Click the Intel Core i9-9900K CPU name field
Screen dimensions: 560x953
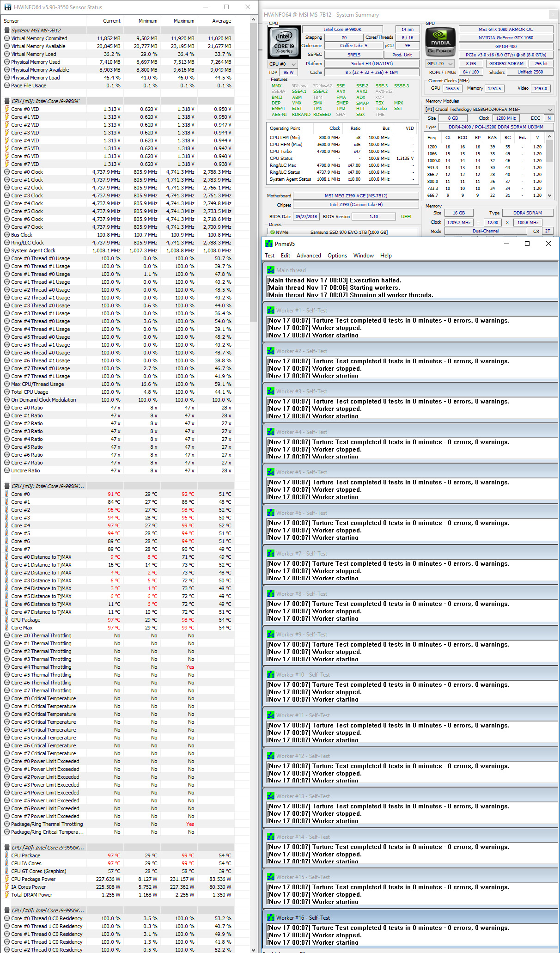[x=342, y=29]
